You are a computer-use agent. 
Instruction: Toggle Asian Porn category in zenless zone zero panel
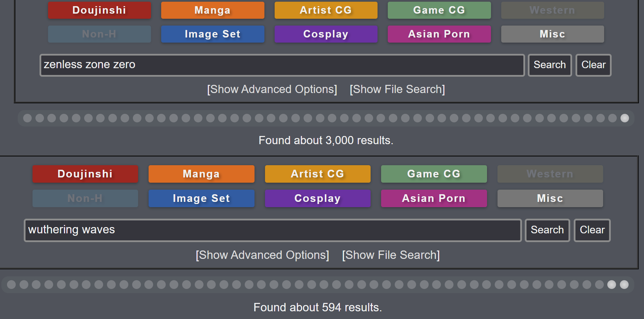[439, 34]
